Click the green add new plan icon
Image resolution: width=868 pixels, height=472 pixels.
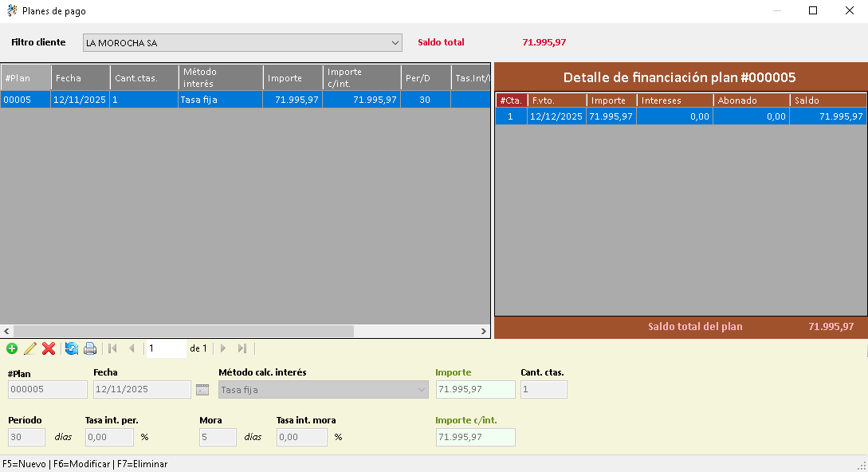(11, 348)
